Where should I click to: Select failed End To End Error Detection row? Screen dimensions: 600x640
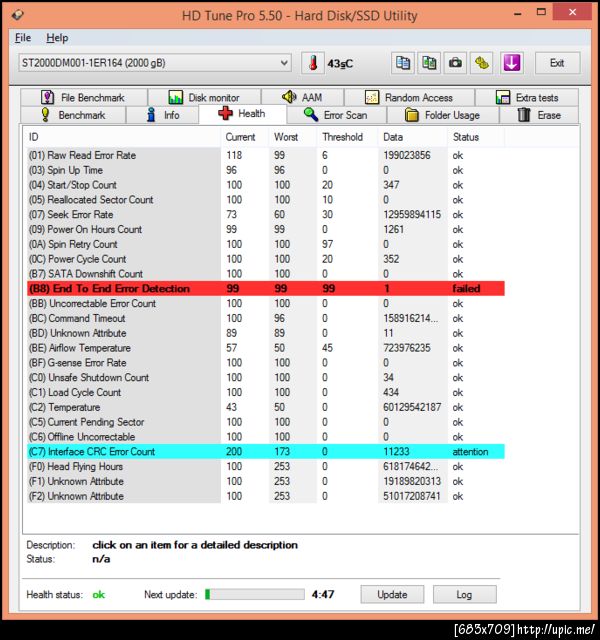[266, 289]
